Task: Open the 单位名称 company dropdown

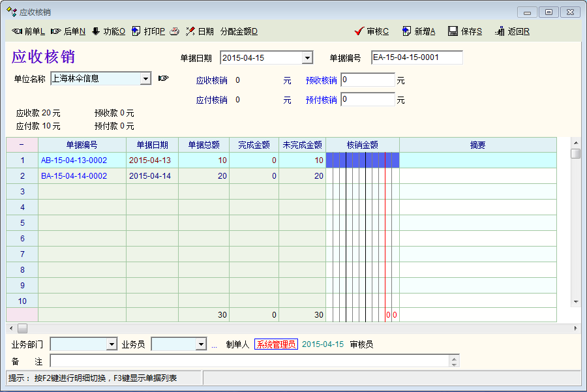Action: 145,79
